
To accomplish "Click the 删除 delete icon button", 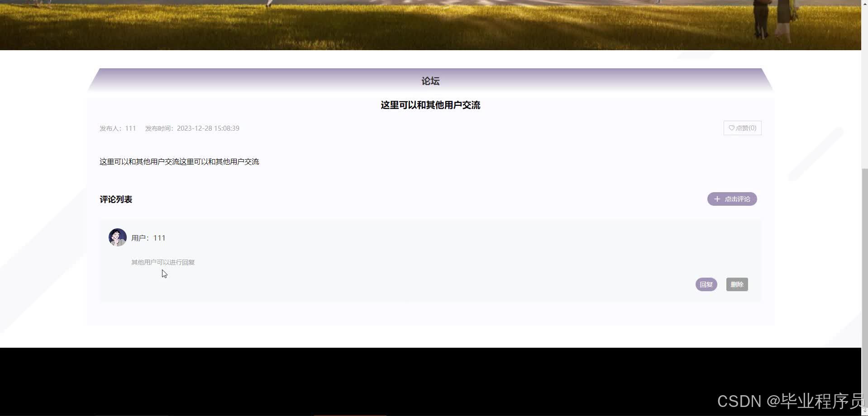I will pos(737,284).
